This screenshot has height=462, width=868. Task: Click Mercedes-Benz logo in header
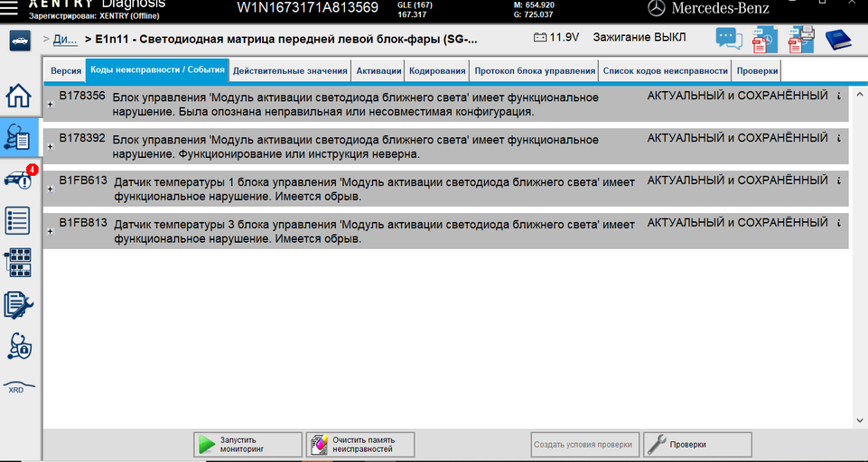click(x=708, y=8)
